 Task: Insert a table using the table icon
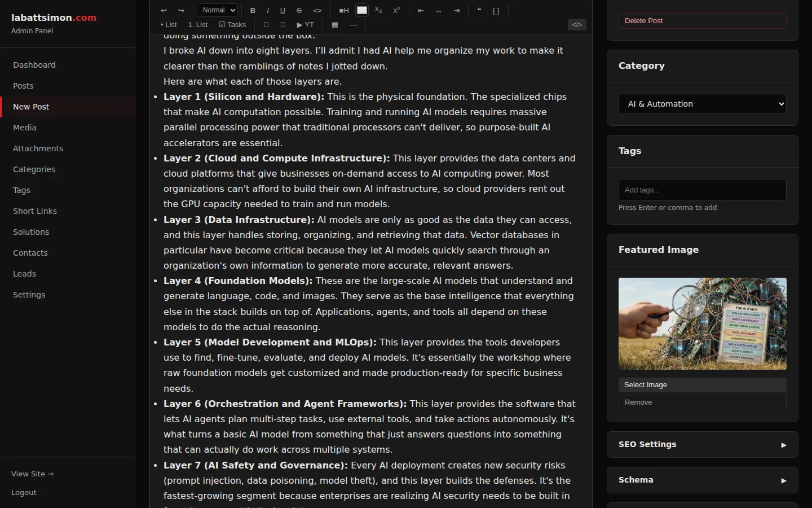pos(334,25)
